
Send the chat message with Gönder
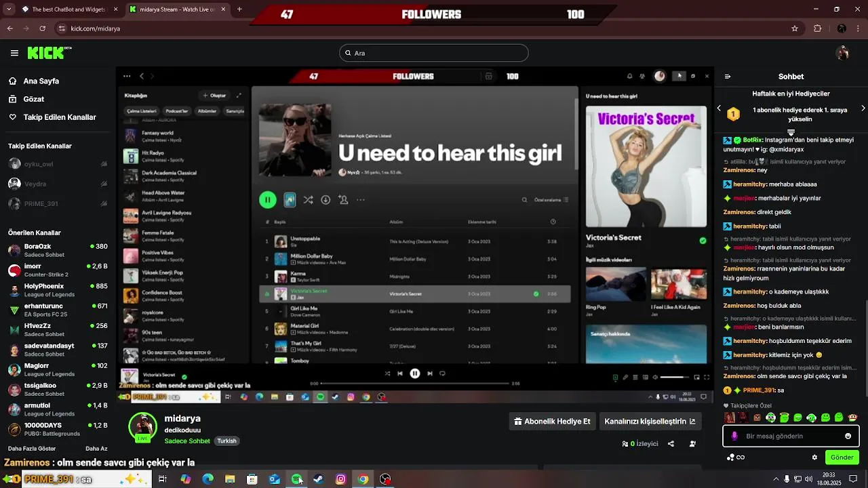tap(842, 457)
